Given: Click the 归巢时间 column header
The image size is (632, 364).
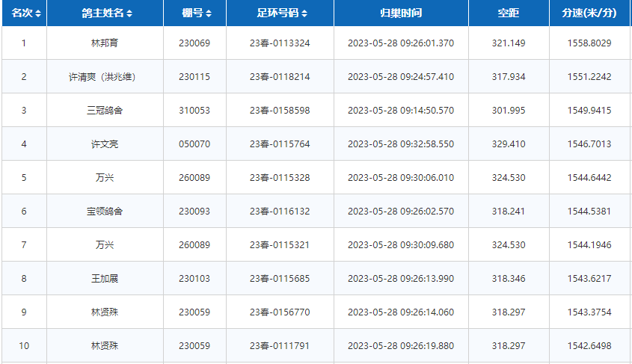Looking at the screenshot, I should pyautogui.click(x=401, y=13).
